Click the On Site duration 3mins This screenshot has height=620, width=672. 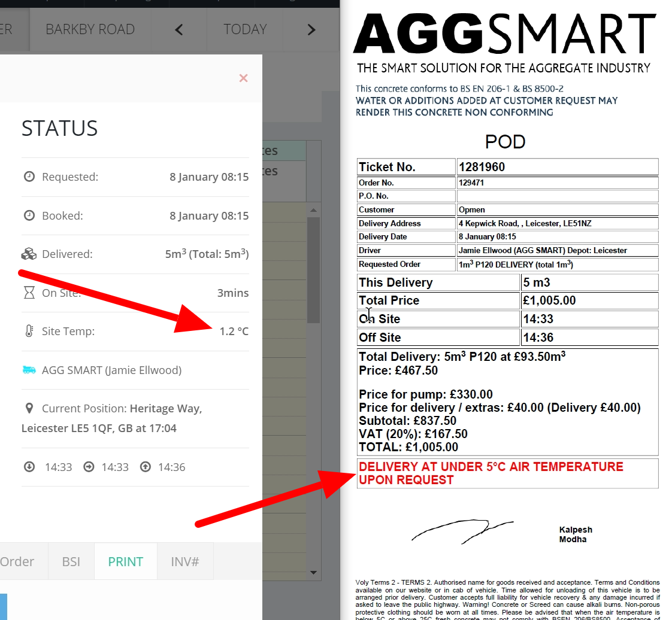tap(233, 293)
